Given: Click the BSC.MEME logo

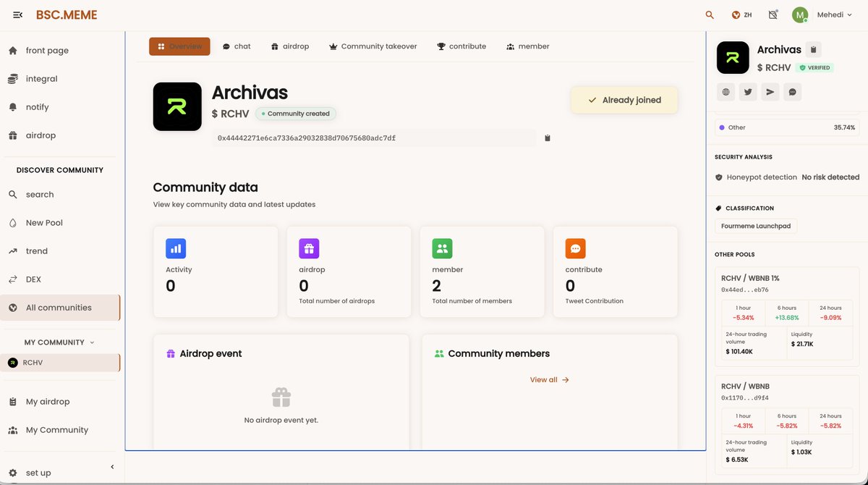Looking at the screenshot, I should click(x=67, y=15).
